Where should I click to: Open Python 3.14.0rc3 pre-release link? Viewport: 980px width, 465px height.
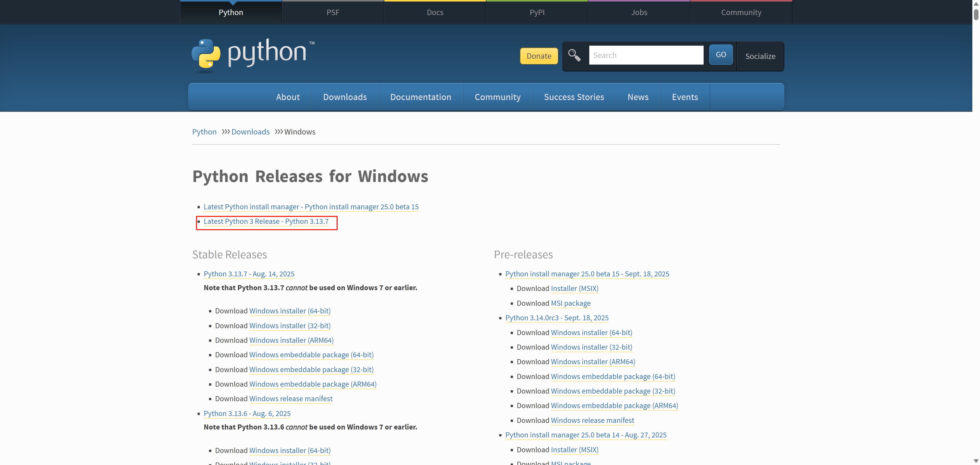pyautogui.click(x=557, y=318)
